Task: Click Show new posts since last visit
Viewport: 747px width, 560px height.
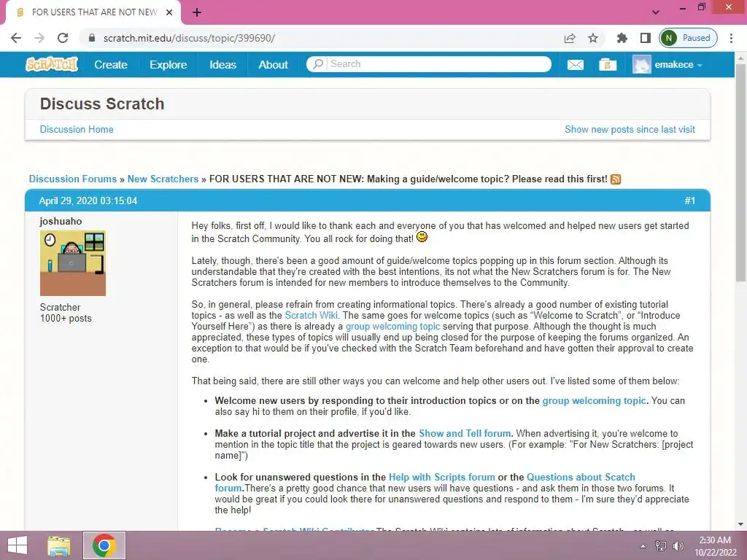Action: (630, 130)
